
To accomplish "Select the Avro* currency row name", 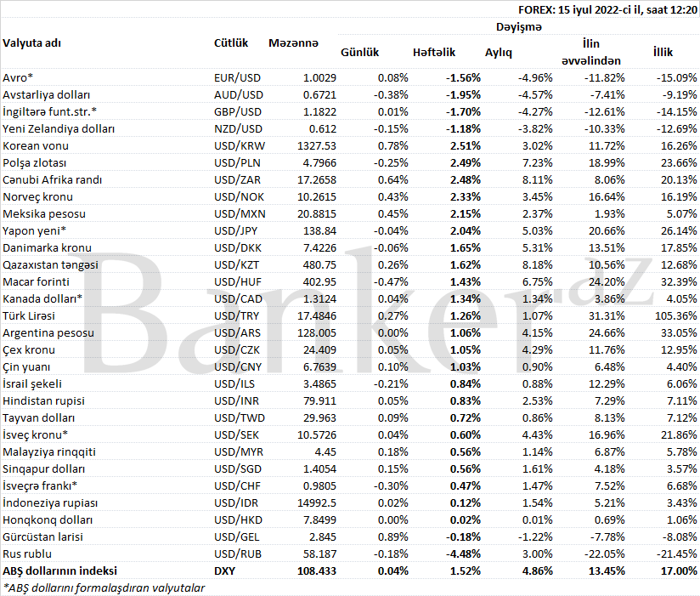I will [18, 77].
